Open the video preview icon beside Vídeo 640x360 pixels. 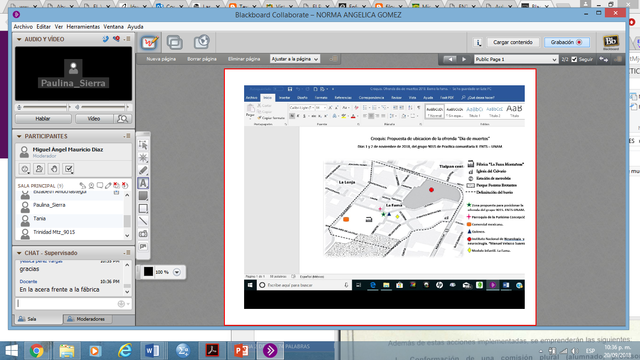[122, 119]
